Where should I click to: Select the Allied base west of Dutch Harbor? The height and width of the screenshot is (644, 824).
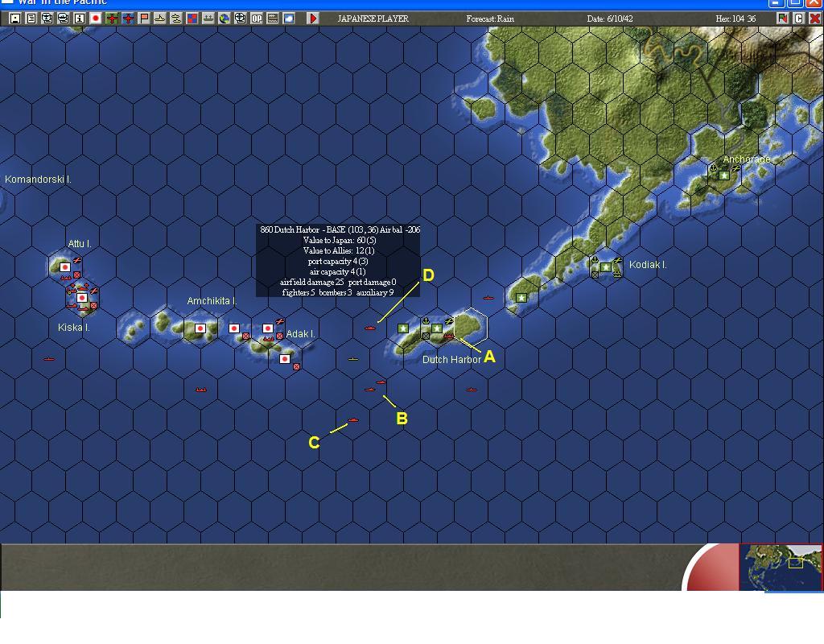pyautogui.click(x=403, y=328)
